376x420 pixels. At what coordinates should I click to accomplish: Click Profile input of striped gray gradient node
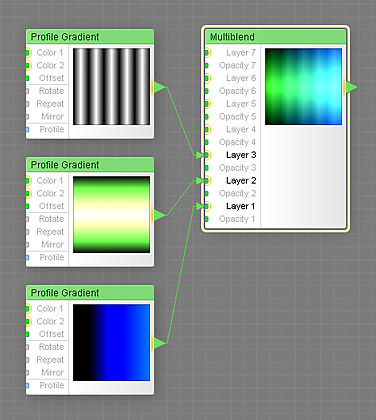[x=28, y=129]
